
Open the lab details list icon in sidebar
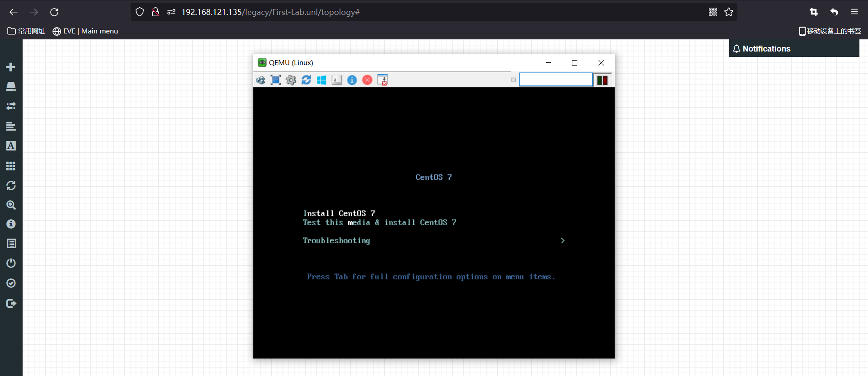coord(11,244)
